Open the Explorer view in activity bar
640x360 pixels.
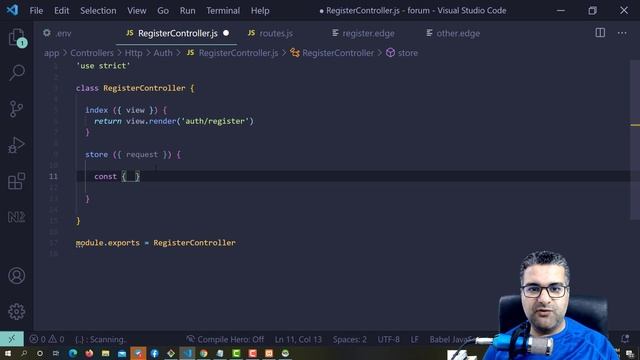pos(16,37)
